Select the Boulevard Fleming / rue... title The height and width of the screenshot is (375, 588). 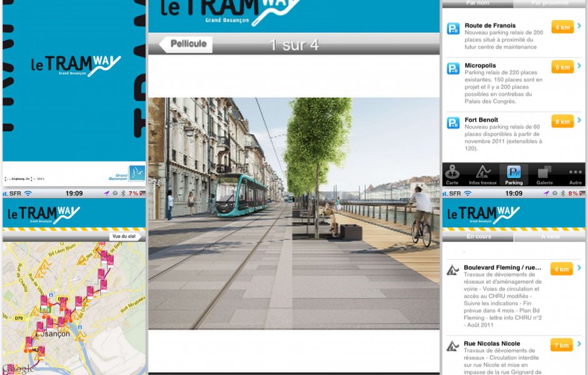pos(502,267)
